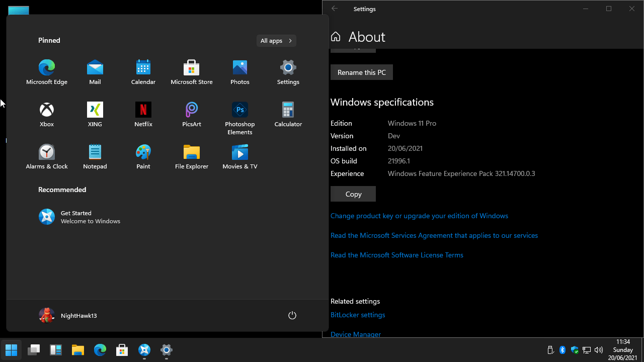Open Change product key or upgrade link
644x362 pixels.
tap(419, 216)
